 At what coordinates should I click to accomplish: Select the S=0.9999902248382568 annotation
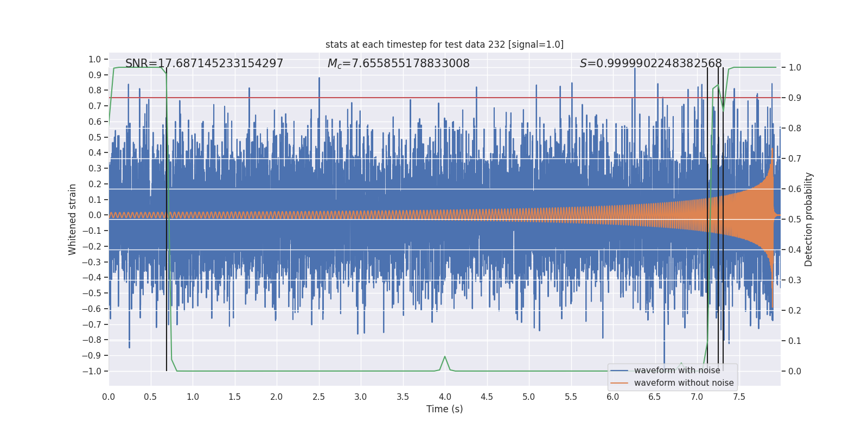(650, 63)
